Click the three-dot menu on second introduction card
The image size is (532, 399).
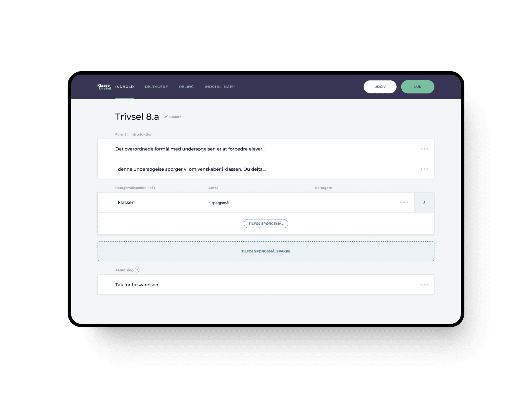424,169
